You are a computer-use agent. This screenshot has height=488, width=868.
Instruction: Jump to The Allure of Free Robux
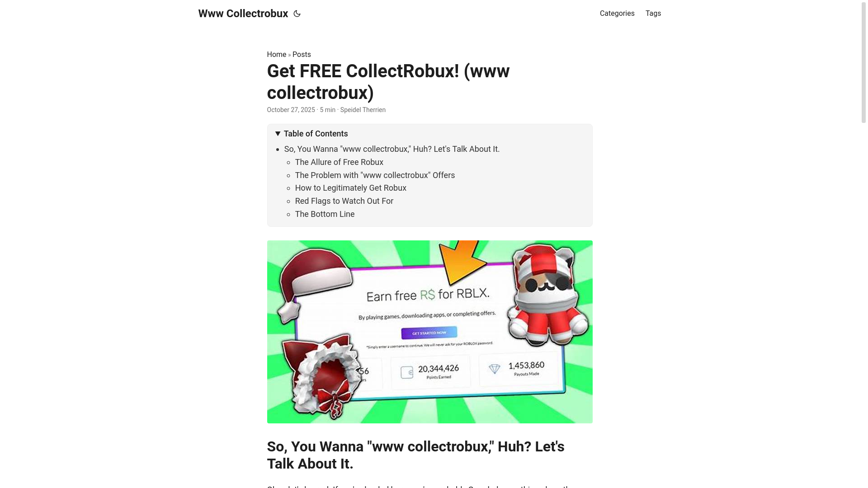(339, 162)
